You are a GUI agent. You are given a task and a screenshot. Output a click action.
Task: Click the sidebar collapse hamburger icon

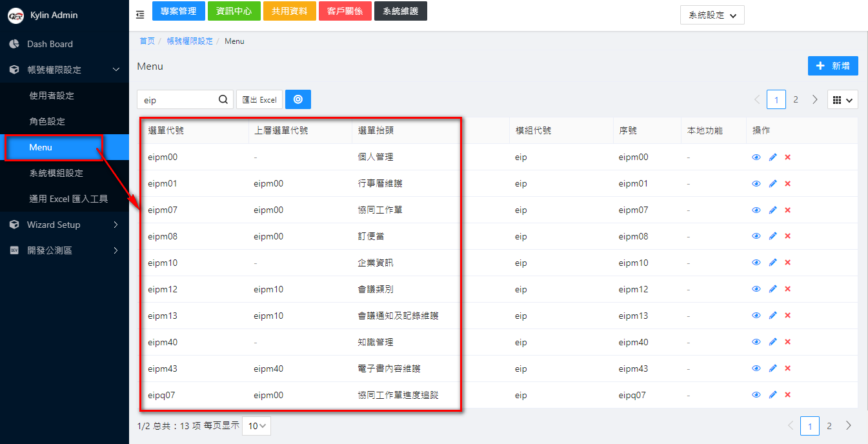140,15
